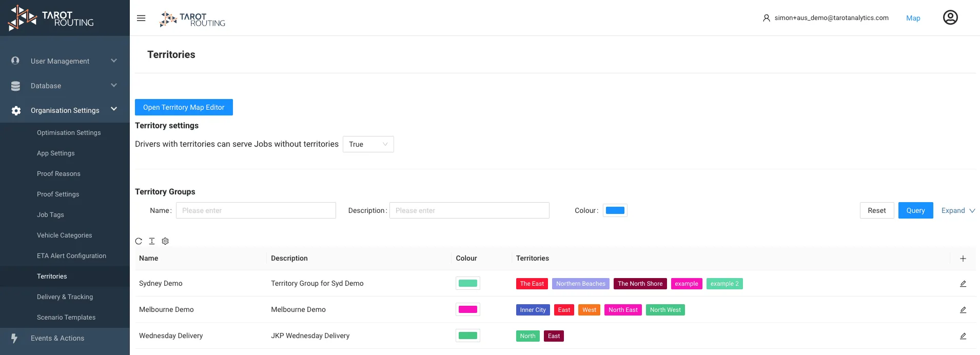Expand the User Management menu chevron
The image size is (980, 355).
tap(114, 61)
